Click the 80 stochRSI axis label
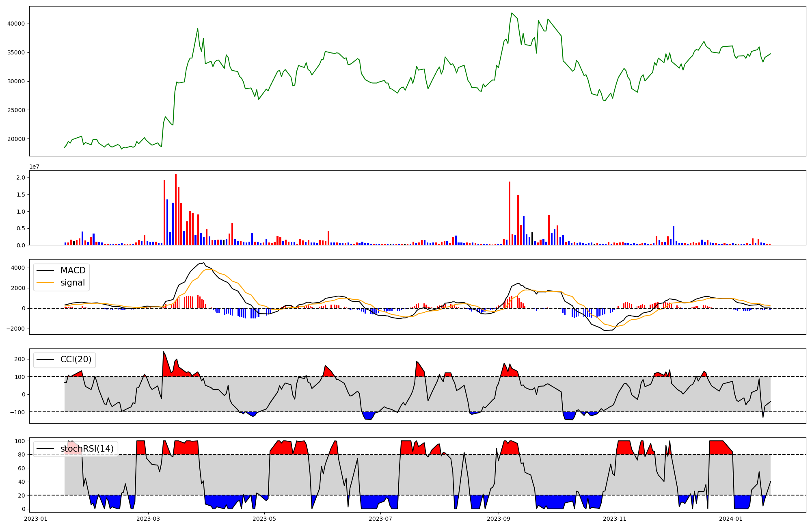This screenshot has height=528, width=812. pyautogui.click(x=22, y=454)
